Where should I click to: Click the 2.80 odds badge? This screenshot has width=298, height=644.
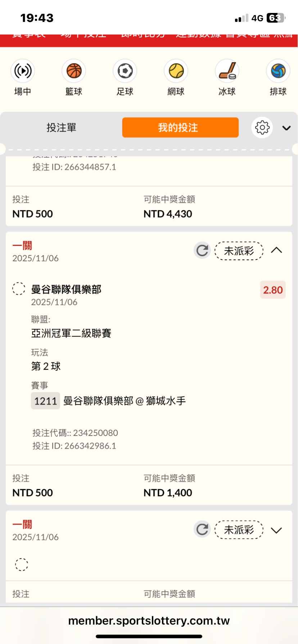(273, 290)
